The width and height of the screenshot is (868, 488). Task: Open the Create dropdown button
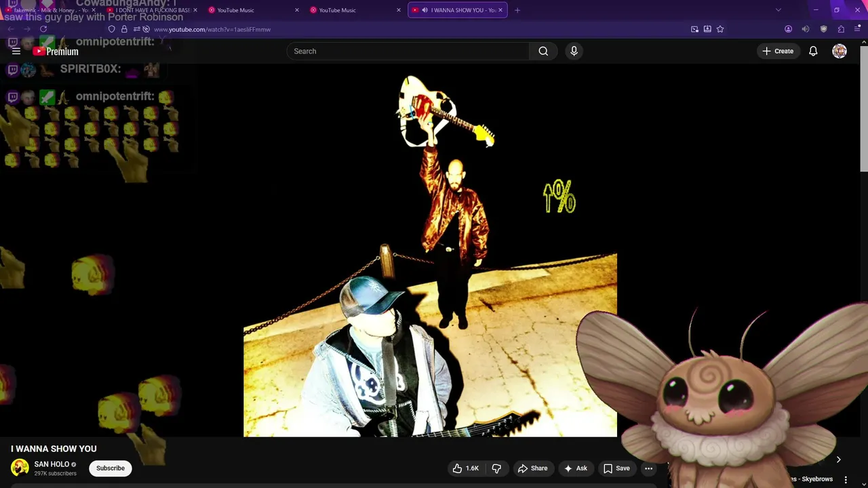[x=778, y=51]
